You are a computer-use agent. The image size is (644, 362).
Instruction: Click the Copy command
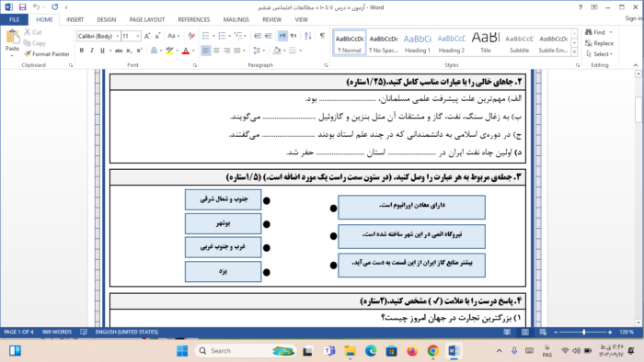(35, 43)
